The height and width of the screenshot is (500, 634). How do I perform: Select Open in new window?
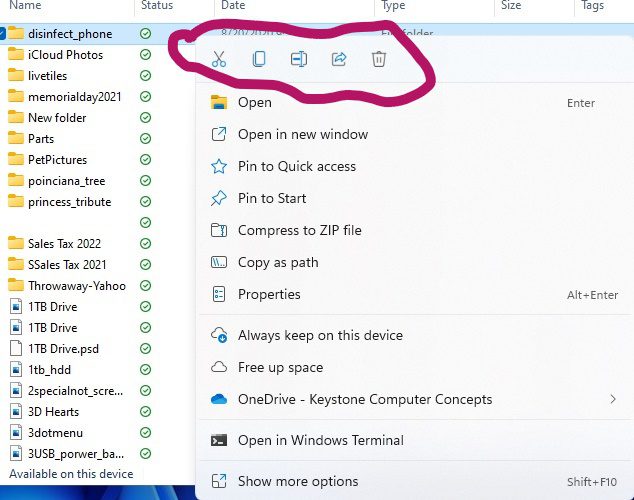(x=414, y=134)
